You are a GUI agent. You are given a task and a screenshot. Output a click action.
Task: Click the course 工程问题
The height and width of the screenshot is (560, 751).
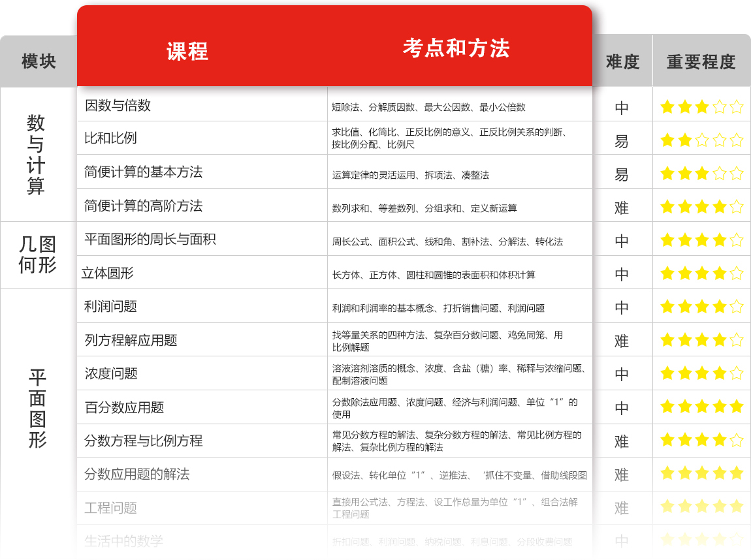click(110, 507)
